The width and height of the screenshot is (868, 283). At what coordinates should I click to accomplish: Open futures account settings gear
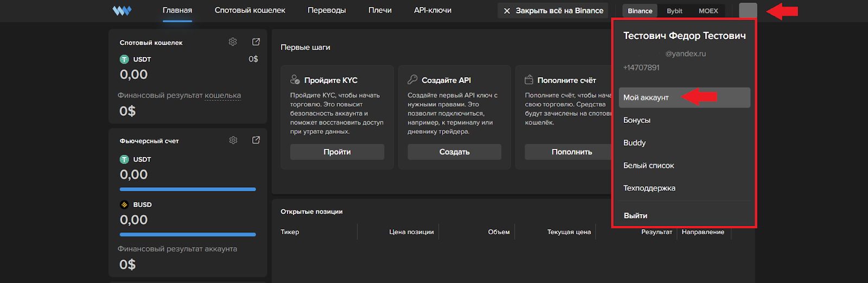(x=233, y=140)
